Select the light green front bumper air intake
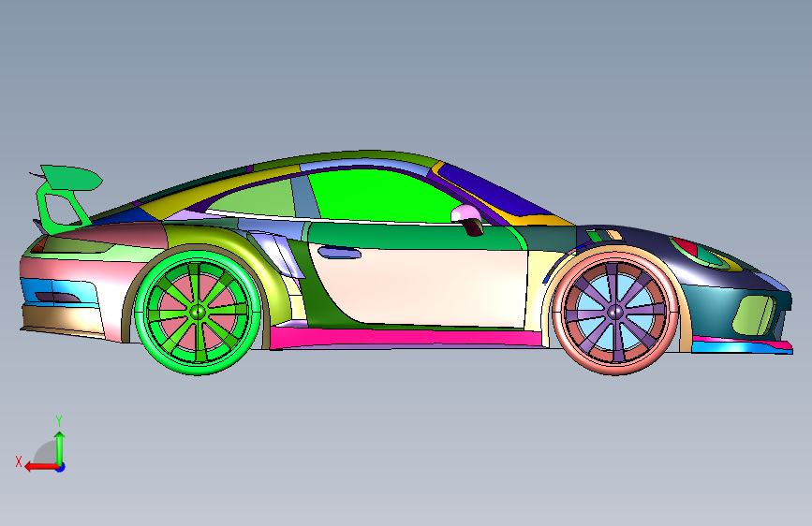 pyautogui.click(x=754, y=314)
